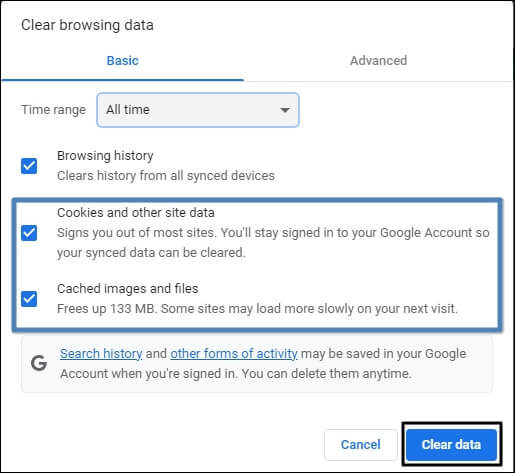
Task: Click 'Clears history from all synced devices' text
Action: (x=166, y=176)
